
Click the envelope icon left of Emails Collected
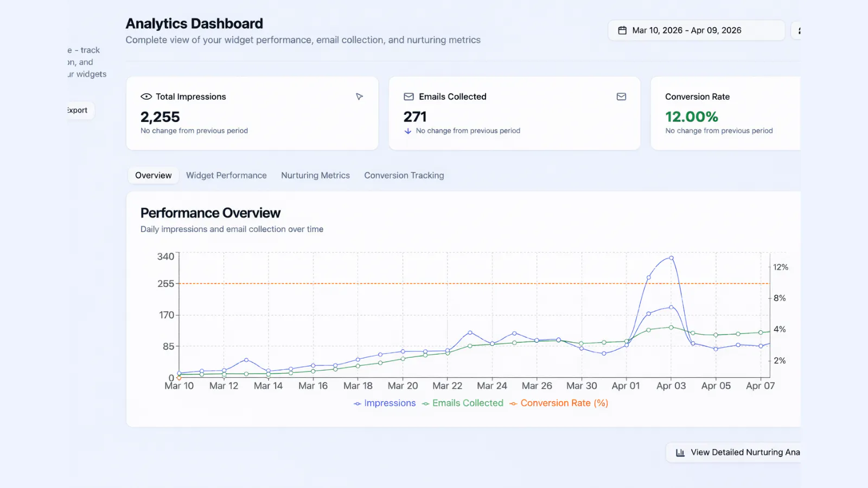[409, 97]
